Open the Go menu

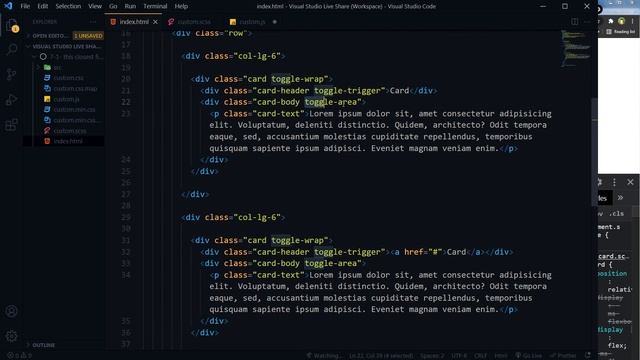click(x=113, y=6)
